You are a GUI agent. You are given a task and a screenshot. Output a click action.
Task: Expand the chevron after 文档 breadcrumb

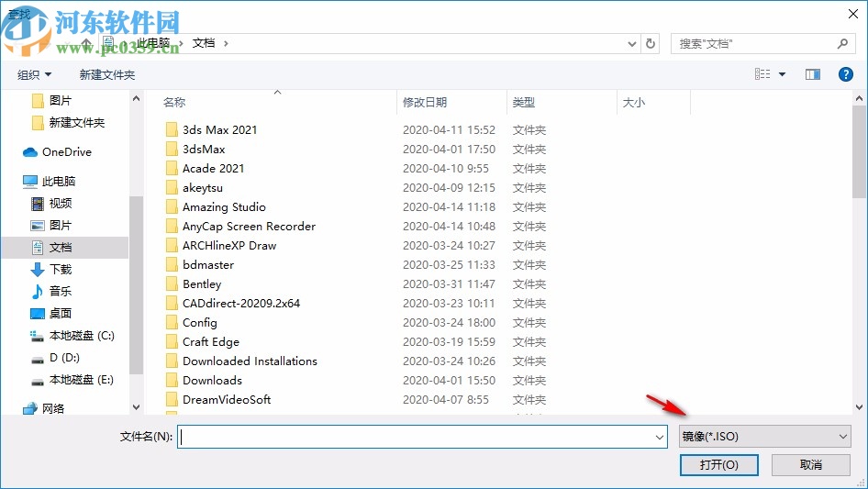point(226,43)
